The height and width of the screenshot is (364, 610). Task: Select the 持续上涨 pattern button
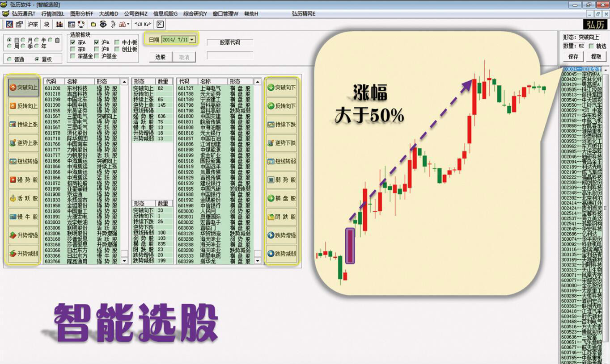(x=24, y=125)
